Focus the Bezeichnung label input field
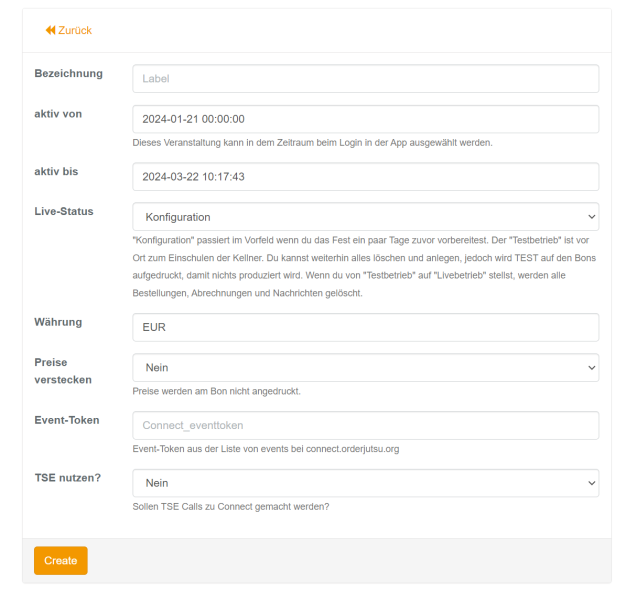This screenshot has height=600, width=626. point(365,79)
